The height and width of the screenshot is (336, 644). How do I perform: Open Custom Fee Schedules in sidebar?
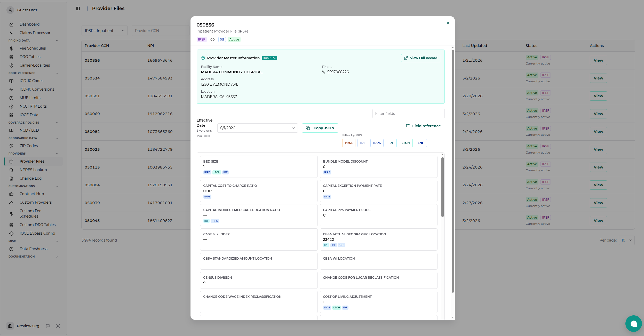click(34, 213)
